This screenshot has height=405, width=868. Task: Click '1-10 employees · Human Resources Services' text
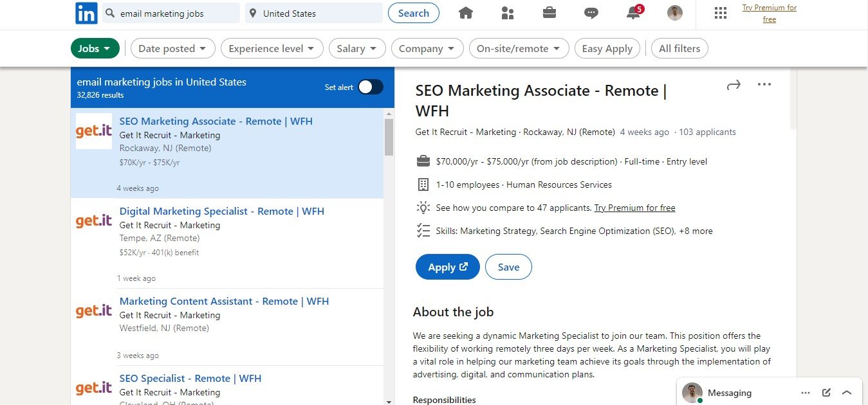pos(524,184)
